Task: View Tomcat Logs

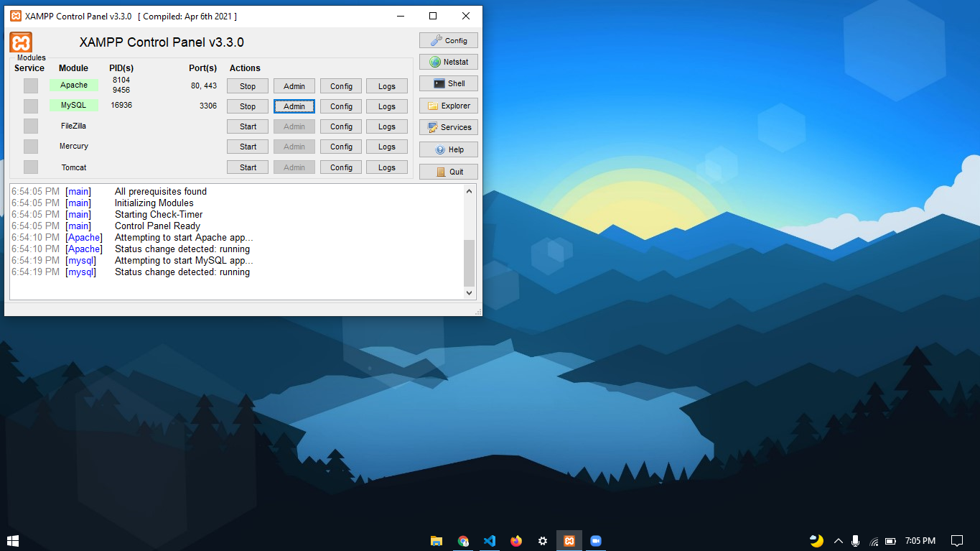Action: tap(387, 167)
